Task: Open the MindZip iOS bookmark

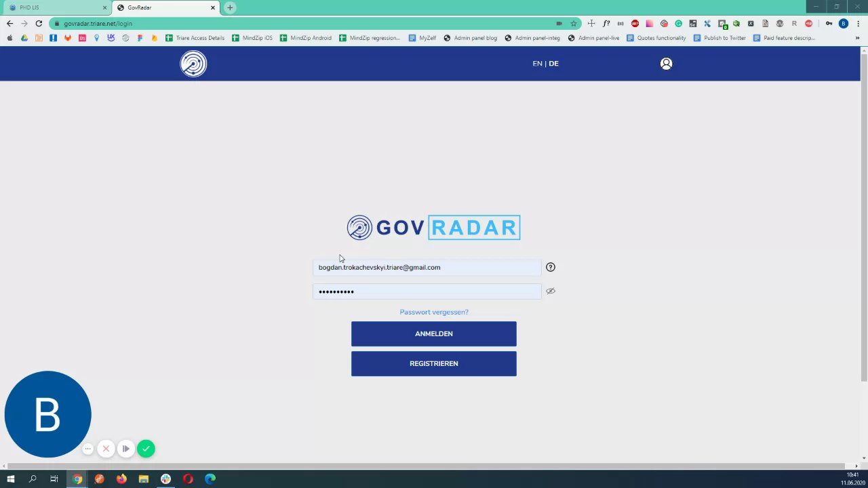Action: [x=252, y=38]
